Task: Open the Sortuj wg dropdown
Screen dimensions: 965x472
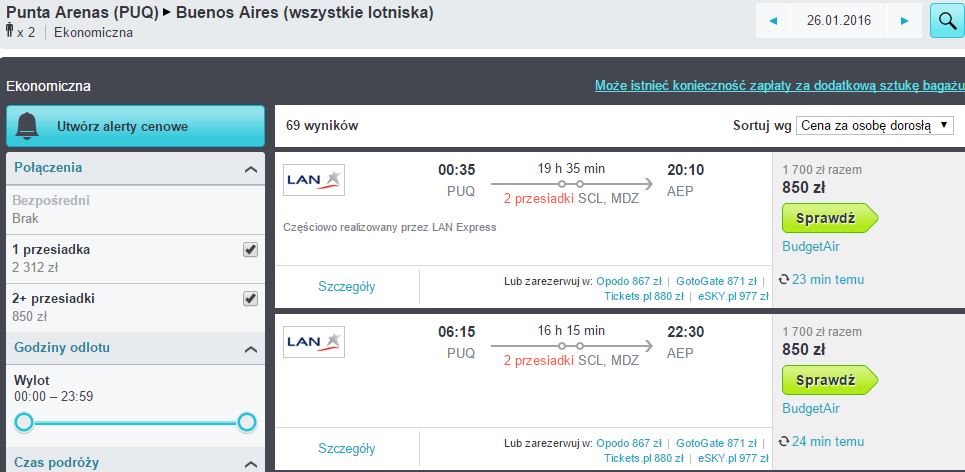Action: coord(875,126)
